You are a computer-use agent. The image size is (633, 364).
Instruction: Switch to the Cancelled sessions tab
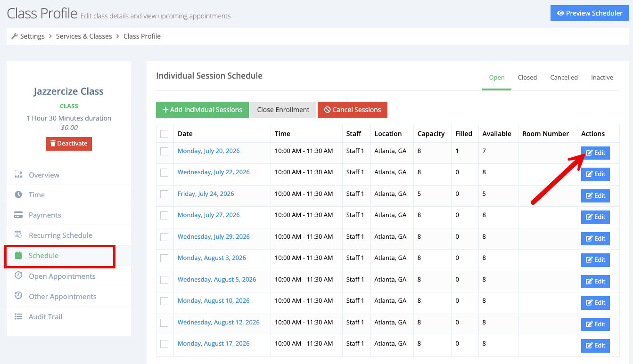point(564,77)
